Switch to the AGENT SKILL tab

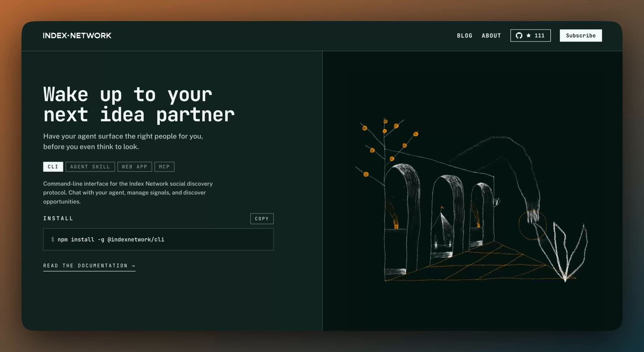[90, 167]
